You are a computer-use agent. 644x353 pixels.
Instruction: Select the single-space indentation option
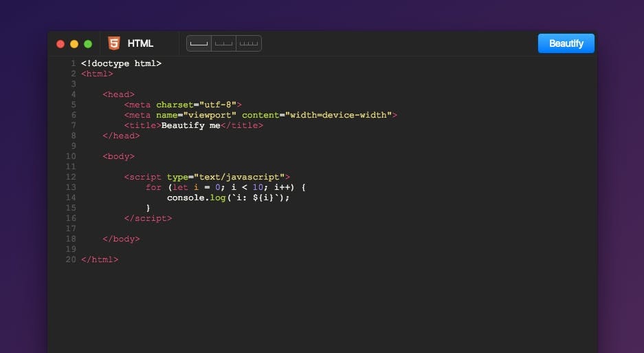tap(199, 43)
